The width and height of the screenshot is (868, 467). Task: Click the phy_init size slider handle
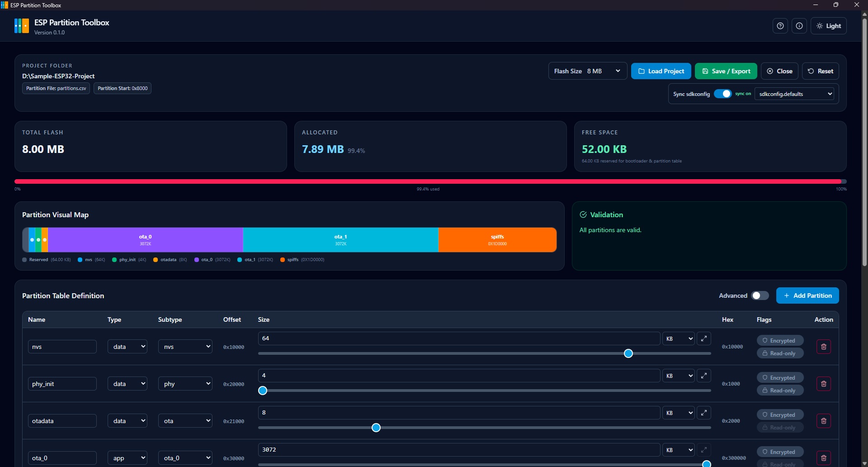click(x=263, y=391)
